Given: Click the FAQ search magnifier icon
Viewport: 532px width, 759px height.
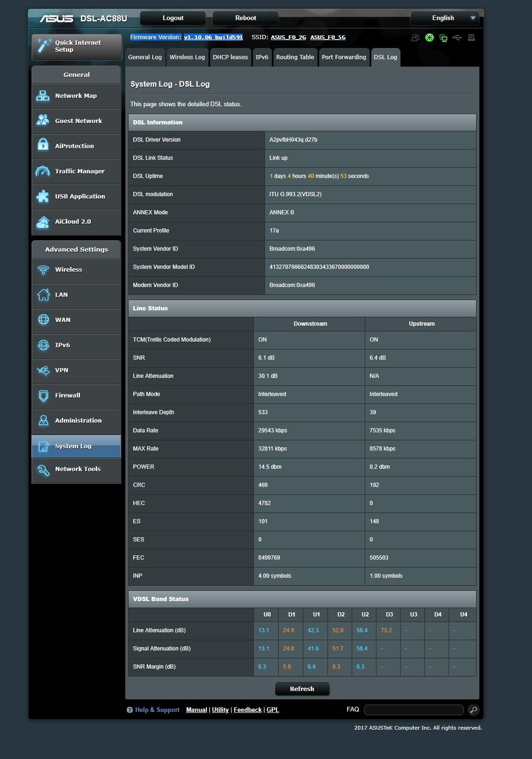Looking at the screenshot, I should tap(473, 710).
